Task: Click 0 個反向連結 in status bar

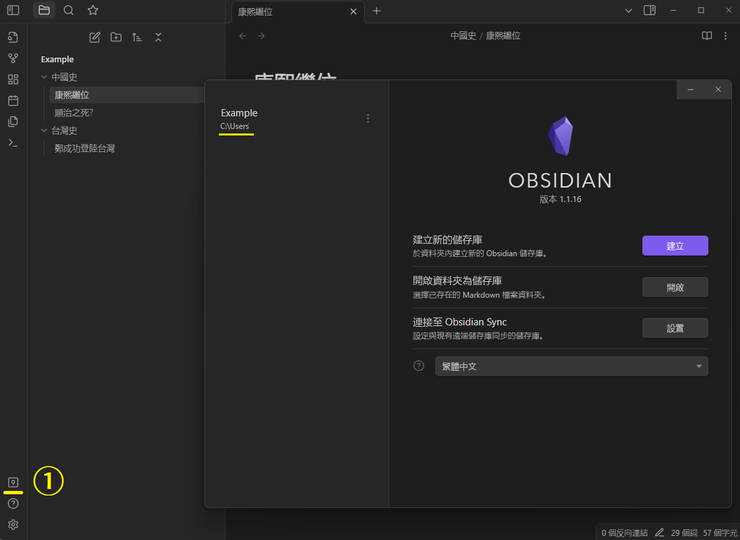Action: 624,532
